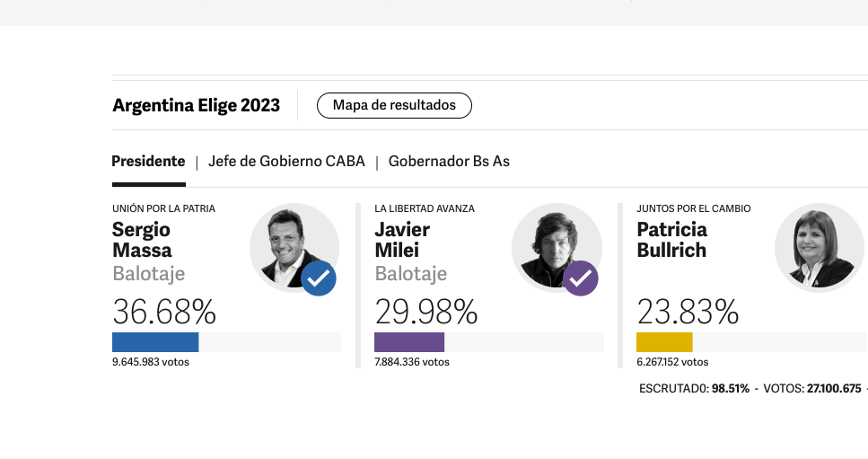Open the Mapa de resultados button

pyautogui.click(x=394, y=105)
